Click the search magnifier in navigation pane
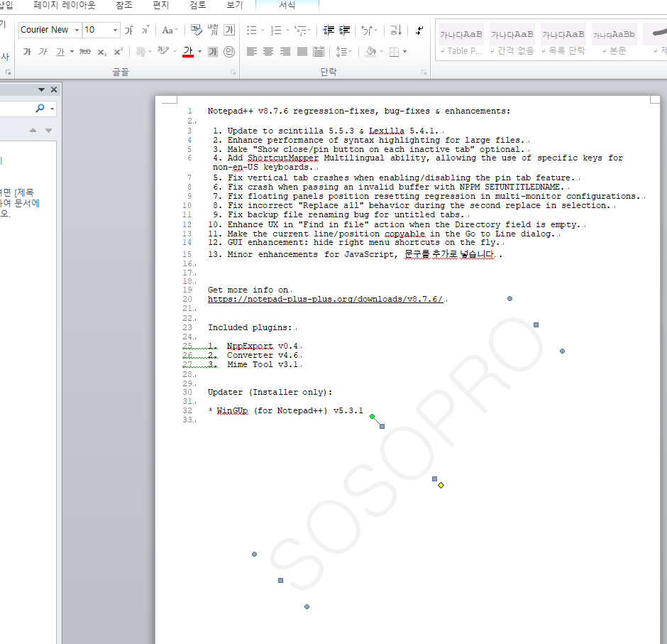The image size is (667, 644). pyautogui.click(x=40, y=109)
